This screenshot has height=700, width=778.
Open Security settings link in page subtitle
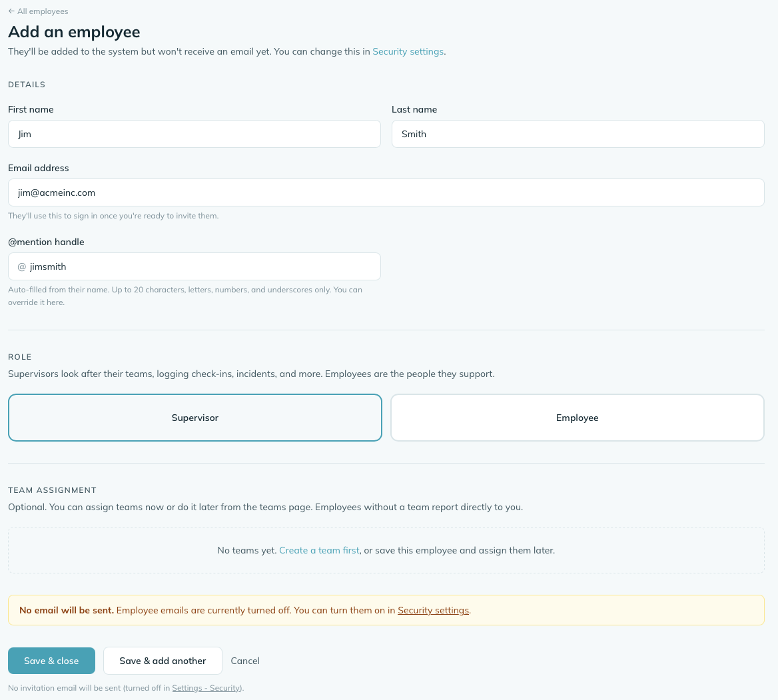(408, 51)
